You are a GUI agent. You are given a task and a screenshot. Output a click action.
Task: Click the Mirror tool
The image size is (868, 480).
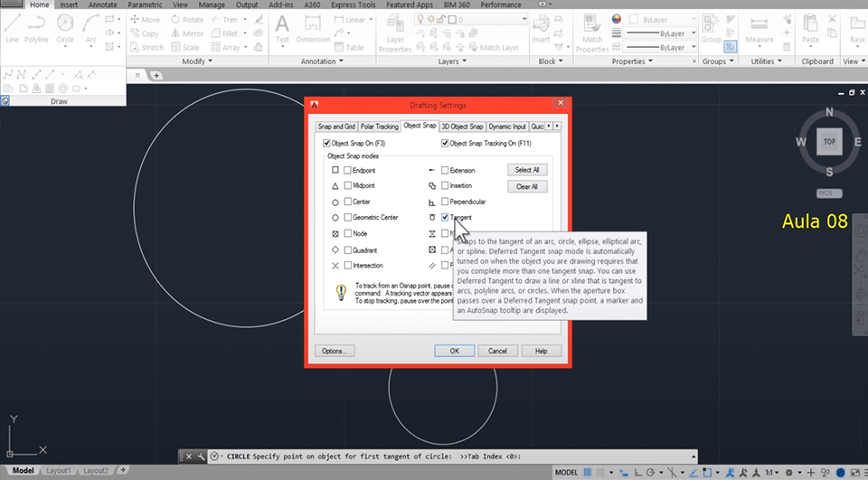[x=187, y=33]
